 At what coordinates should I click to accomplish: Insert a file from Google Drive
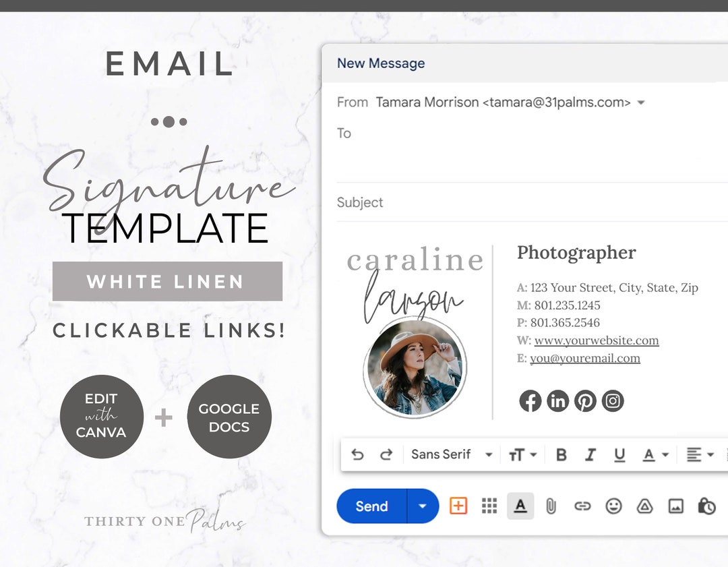coord(645,506)
